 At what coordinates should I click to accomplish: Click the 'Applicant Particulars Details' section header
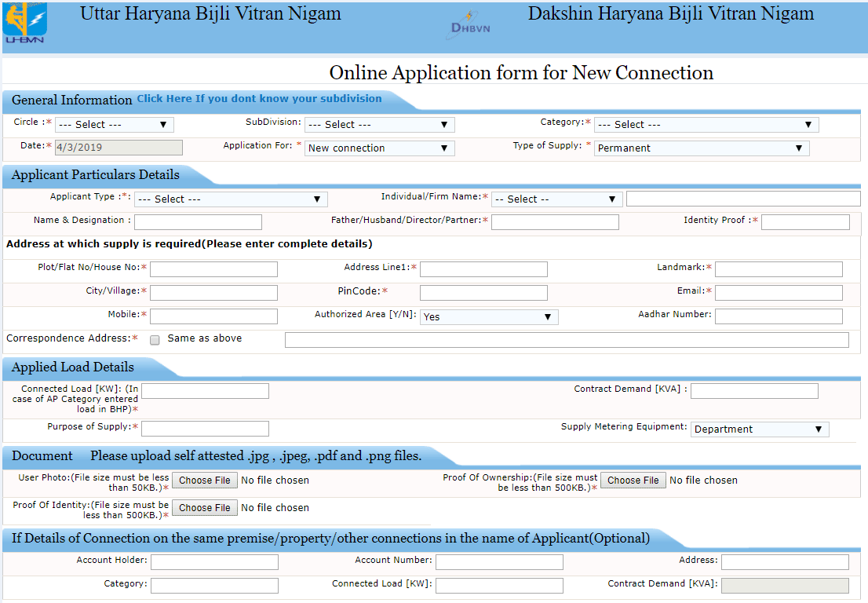95,175
